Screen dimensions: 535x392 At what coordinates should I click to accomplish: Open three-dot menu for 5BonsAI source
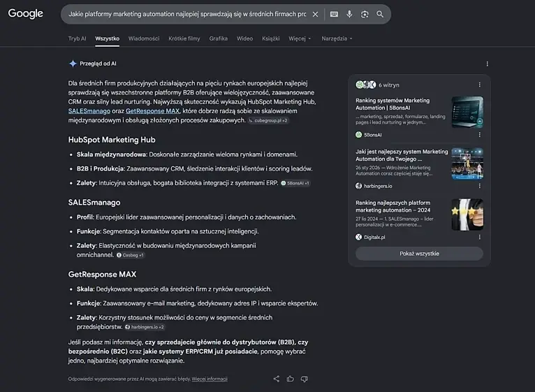(x=479, y=135)
